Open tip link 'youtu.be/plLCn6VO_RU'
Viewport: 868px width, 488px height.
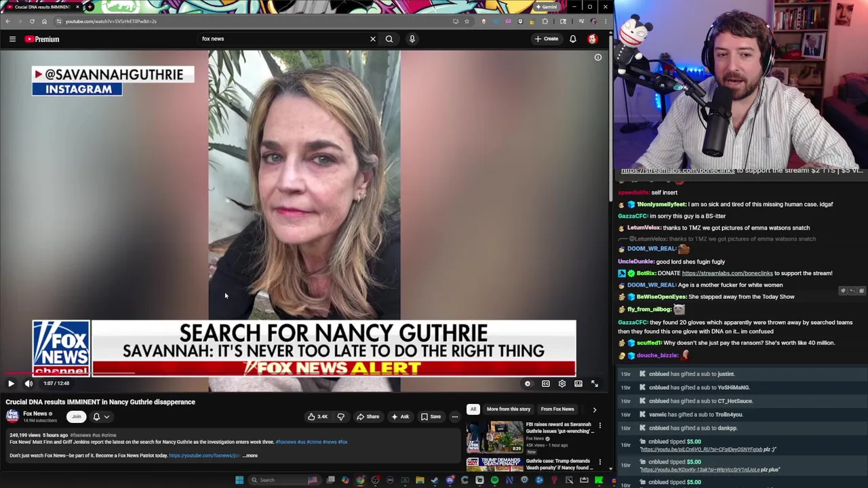click(x=701, y=449)
